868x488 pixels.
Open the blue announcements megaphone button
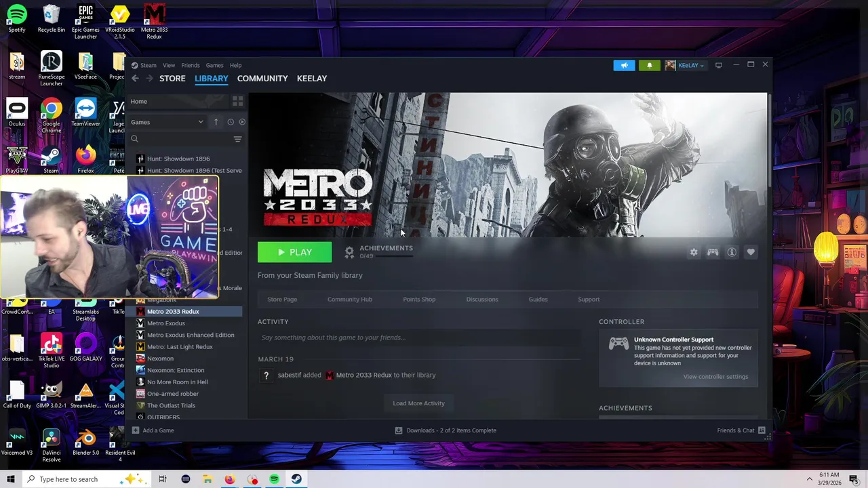click(x=625, y=65)
